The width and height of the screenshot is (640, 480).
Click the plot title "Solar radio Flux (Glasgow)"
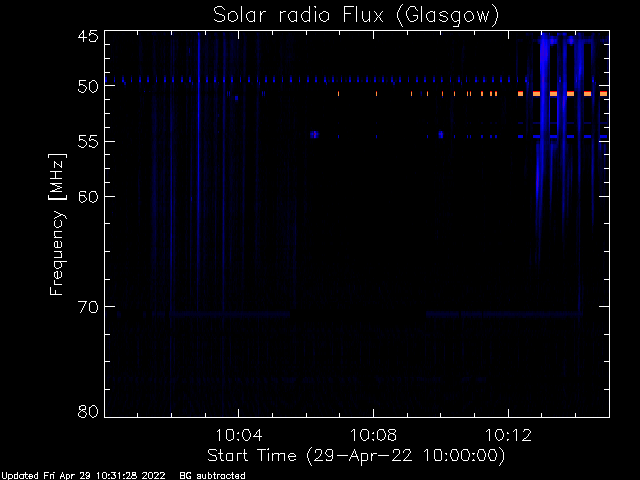tap(356, 16)
